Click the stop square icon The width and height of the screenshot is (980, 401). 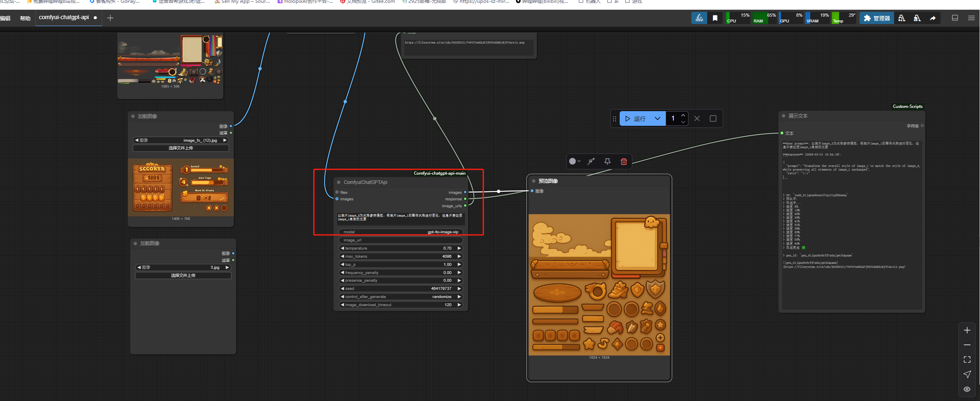713,118
